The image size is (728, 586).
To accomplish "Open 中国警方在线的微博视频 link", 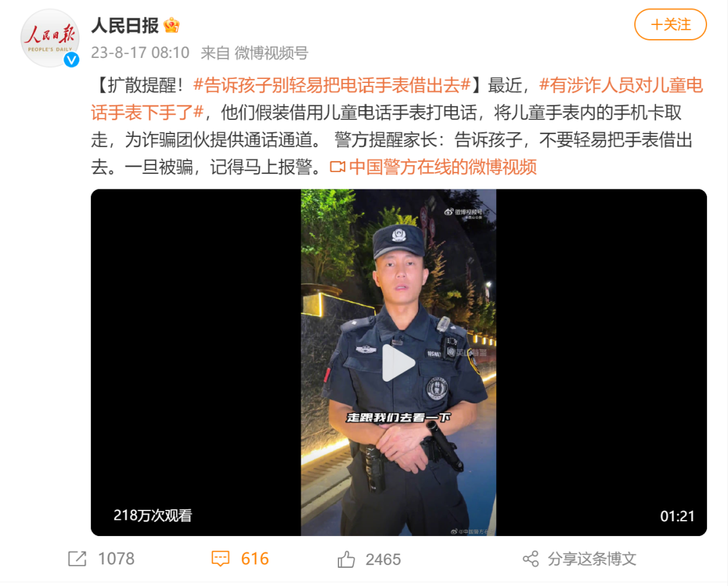I will [443, 167].
